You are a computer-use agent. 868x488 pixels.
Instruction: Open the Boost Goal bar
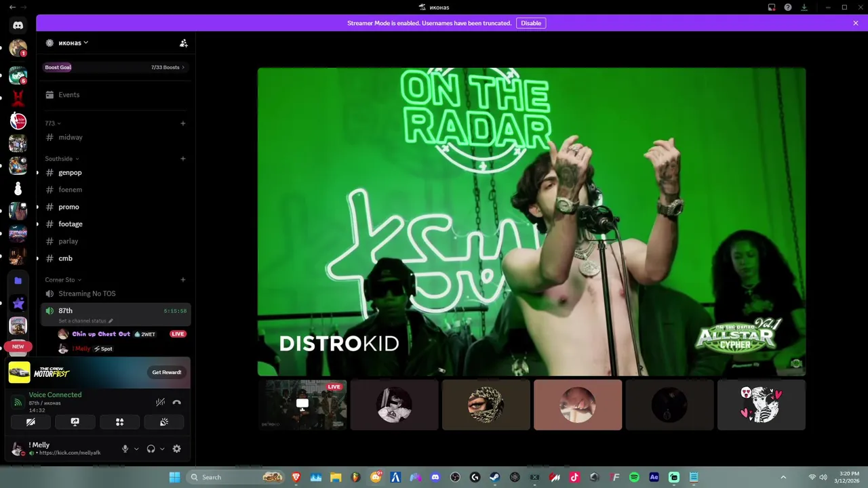(x=115, y=67)
